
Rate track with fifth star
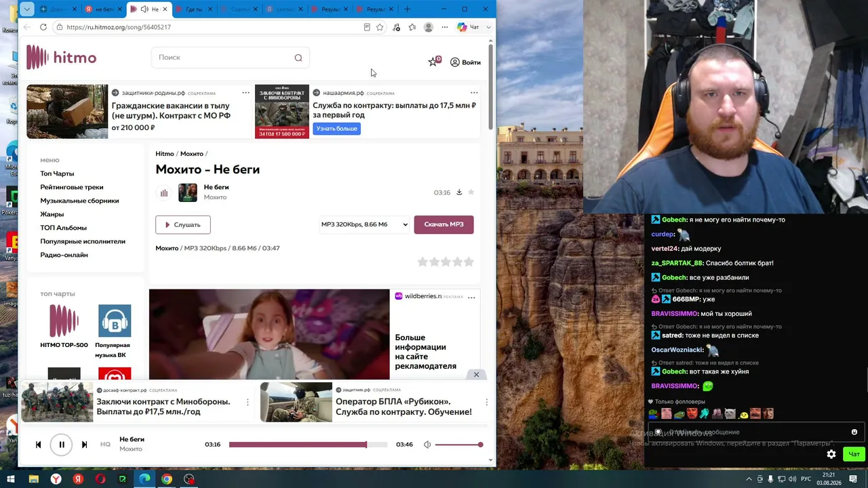coord(469,262)
